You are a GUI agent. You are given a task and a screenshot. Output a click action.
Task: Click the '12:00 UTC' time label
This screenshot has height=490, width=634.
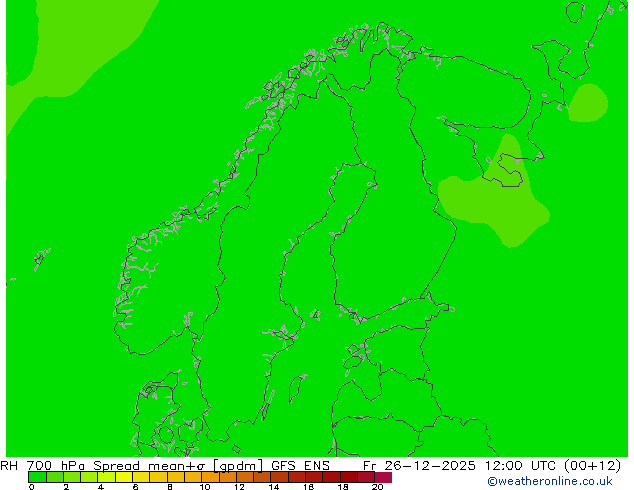click(x=522, y=466)
